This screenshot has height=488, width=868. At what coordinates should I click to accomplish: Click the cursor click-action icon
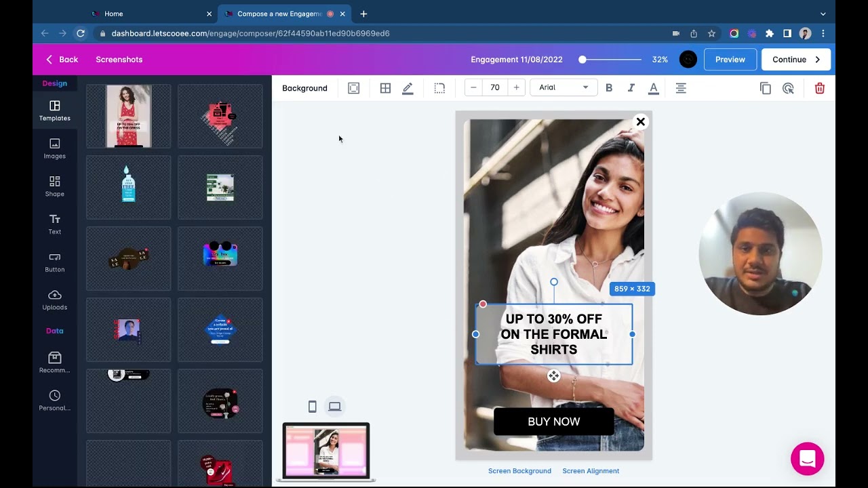pyautogui.click(x=788, y=88)
